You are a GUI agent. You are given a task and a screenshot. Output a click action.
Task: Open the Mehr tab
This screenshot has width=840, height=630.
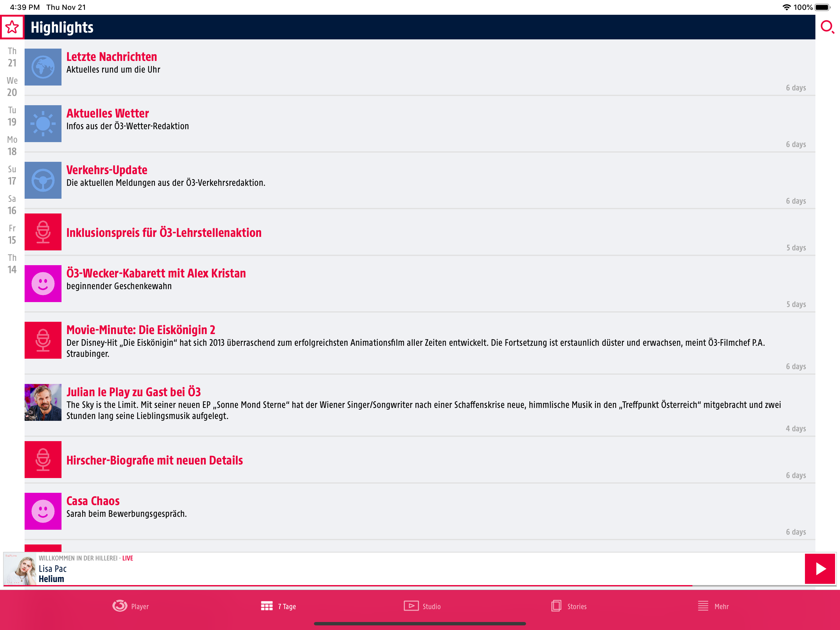pos(713,606)
